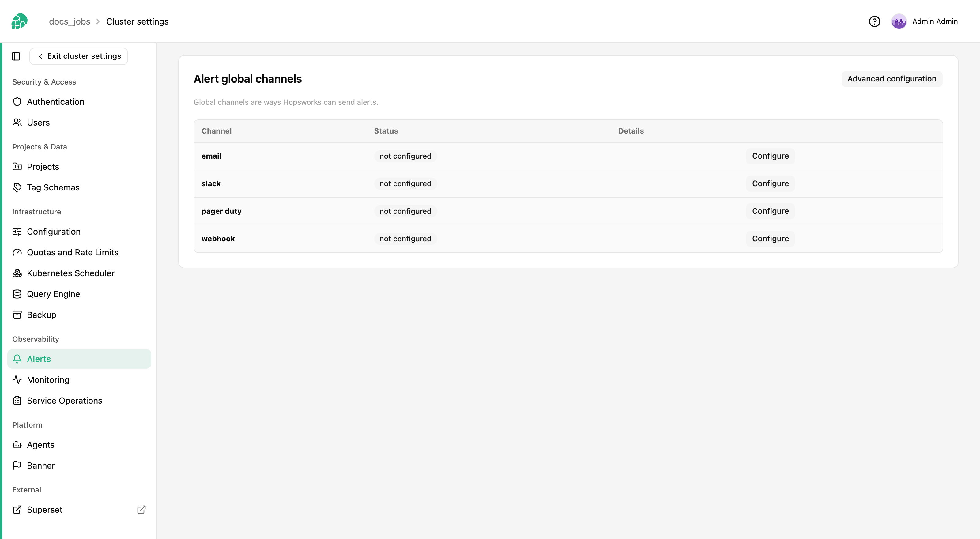Configure the email channel
The image size is (980, 539).
click(770, 156)
